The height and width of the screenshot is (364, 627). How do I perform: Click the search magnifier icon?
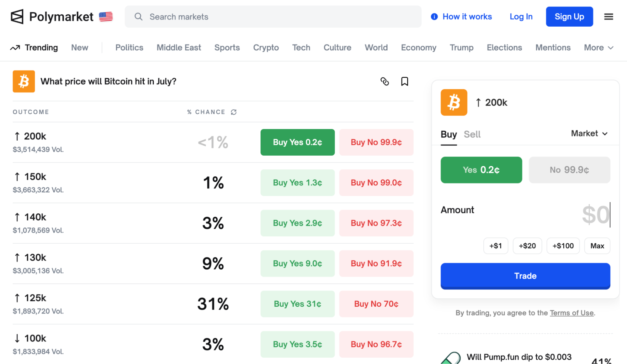pyautogui.click(x=138, y=17)
